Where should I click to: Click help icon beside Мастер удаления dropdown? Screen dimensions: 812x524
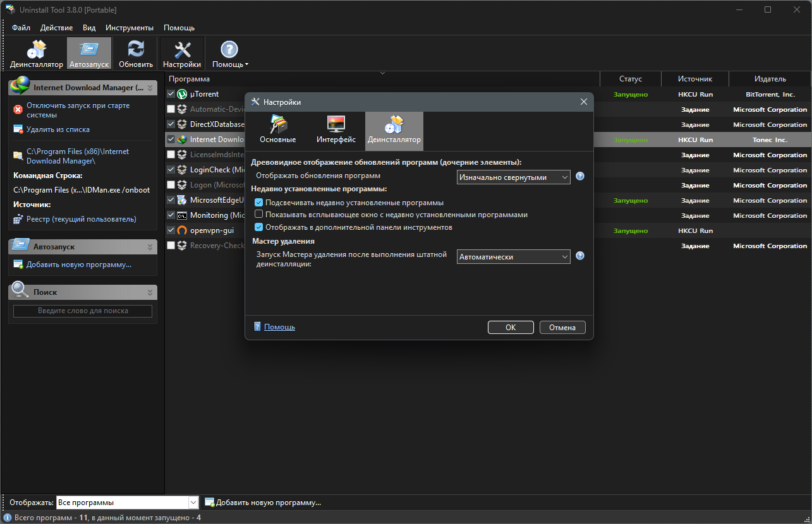(x=580, y=256)
